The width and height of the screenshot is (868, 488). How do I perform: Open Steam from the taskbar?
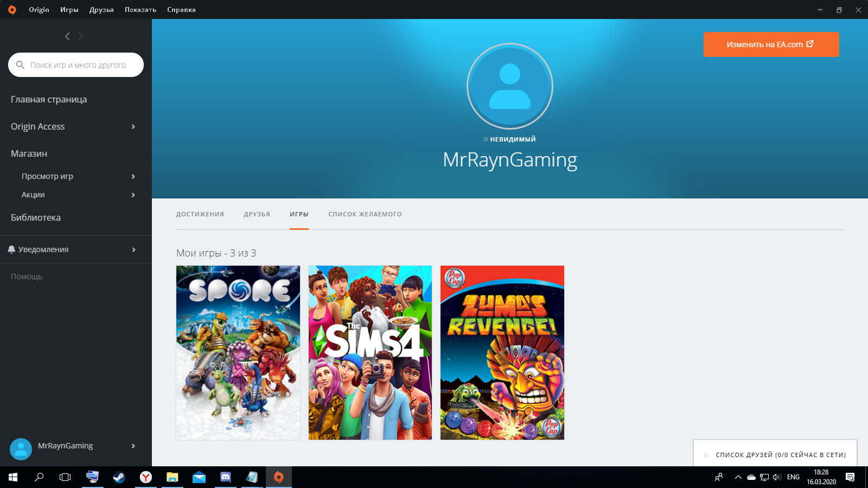point(119,477)
